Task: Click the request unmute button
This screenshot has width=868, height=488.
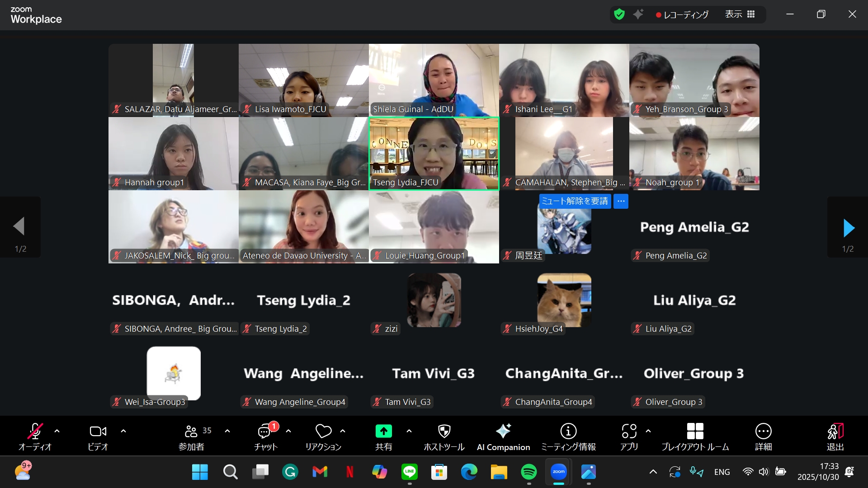Action: 575,201
